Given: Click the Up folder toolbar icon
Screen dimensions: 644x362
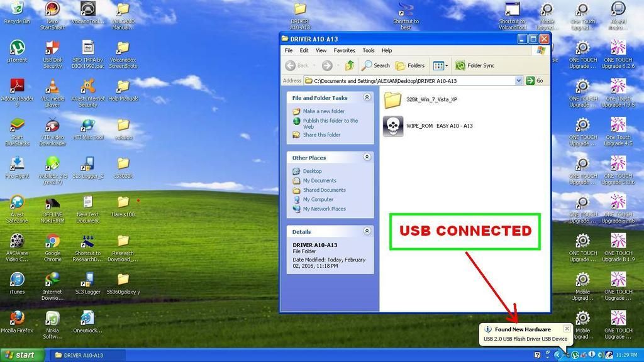Looking at the screenshot, I should (350, 65).
